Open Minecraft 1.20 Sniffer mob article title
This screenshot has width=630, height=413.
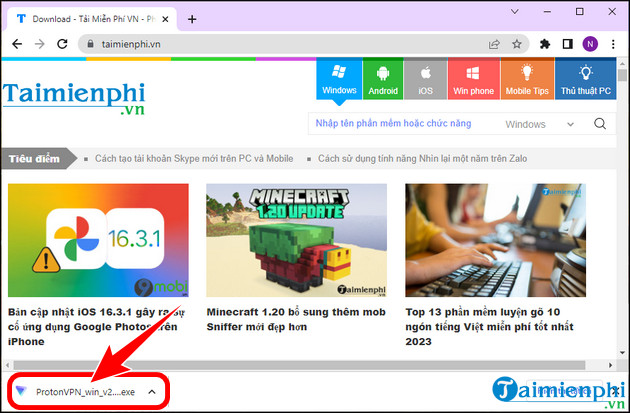[x=296, y=319]
